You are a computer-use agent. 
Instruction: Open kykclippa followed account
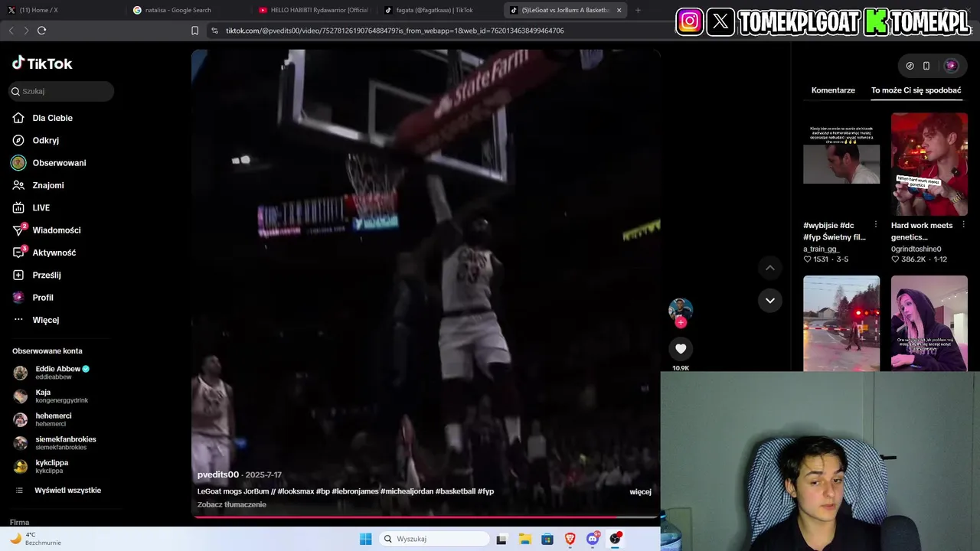click(x=41, y=466)
